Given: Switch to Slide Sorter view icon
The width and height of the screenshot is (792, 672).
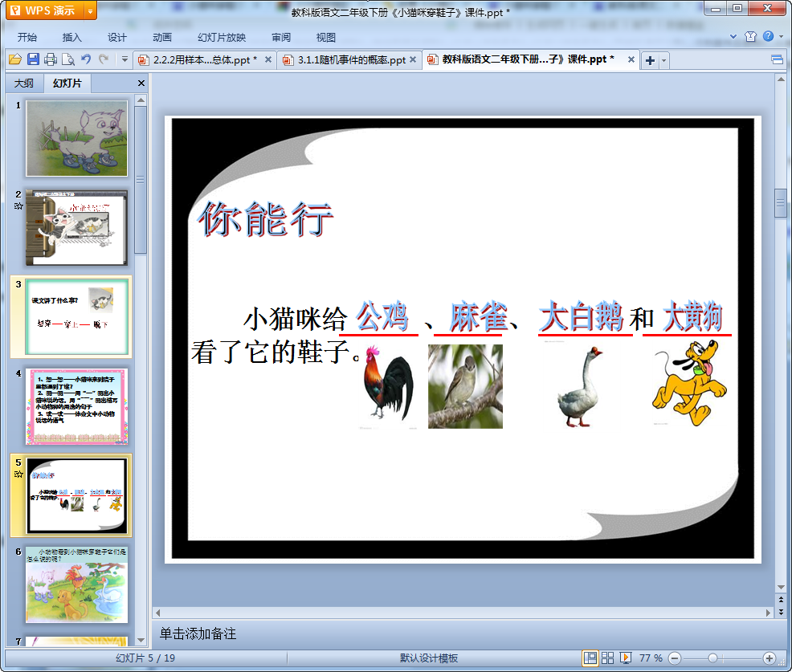Looking at the screenshot, I should pyautogui.click(x=607, y=658).
